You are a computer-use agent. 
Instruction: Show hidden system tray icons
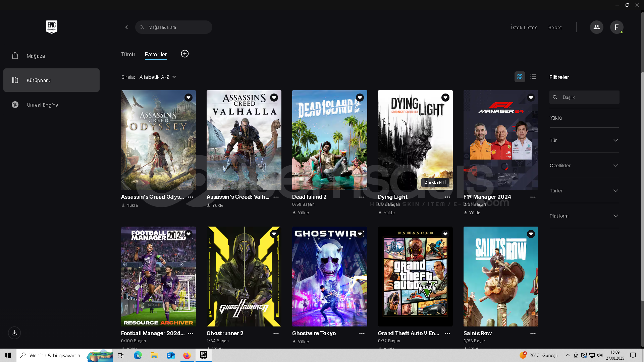(x=568, y=355)
